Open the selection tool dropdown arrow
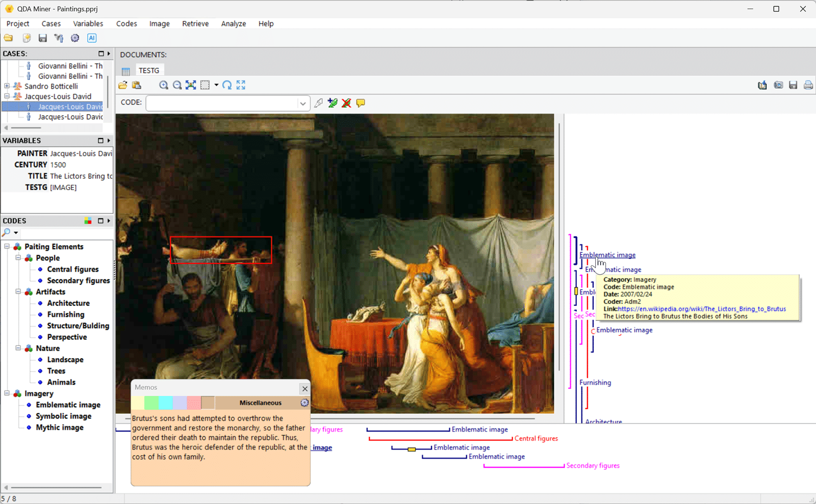The height and width of the screenshot is (504, 816). tap(216, 85)
